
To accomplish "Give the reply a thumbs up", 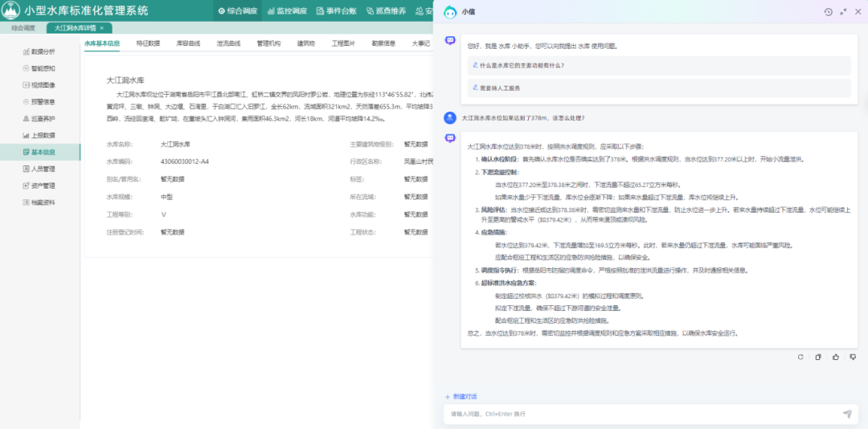I will tap(835, 357).
